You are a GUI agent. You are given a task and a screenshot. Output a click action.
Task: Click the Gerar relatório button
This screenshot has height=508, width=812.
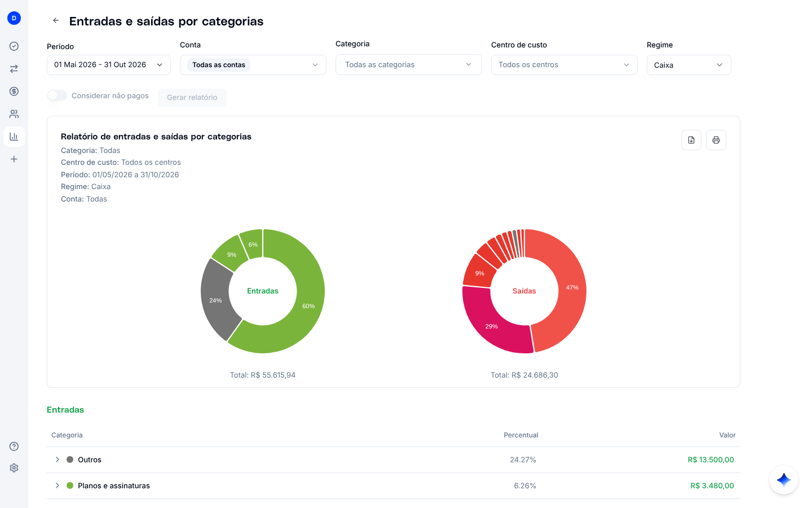click(x=192, y=97)
